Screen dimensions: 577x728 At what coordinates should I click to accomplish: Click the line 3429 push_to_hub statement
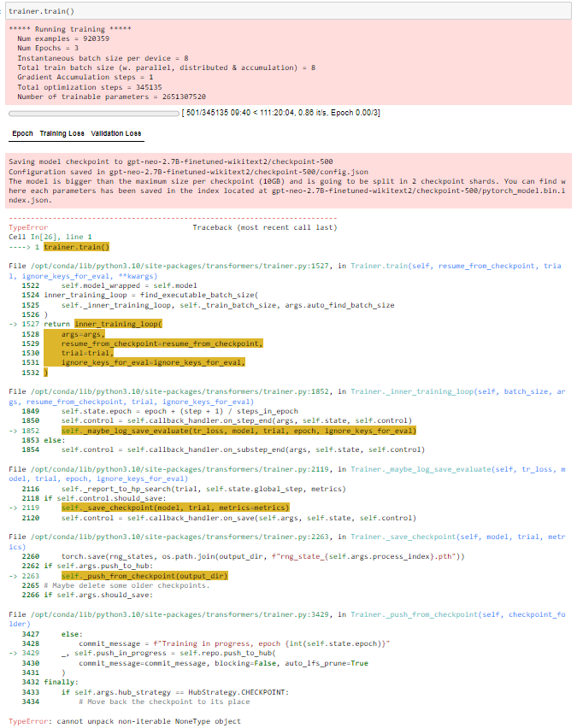coord(168,654)
